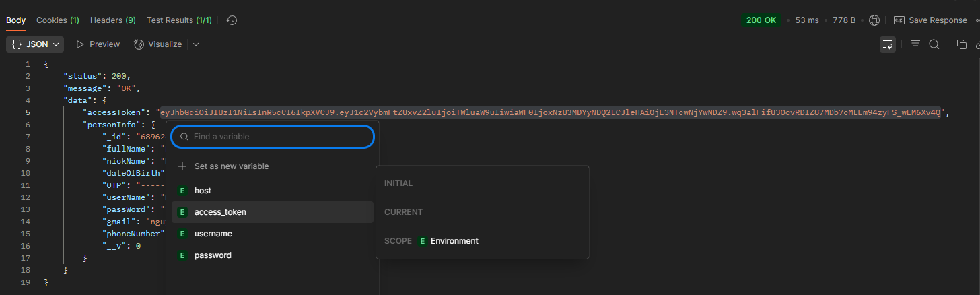980x295 pixels.
Task: Toggle line wrap in the response viewer
Action: tap(888, 44)
